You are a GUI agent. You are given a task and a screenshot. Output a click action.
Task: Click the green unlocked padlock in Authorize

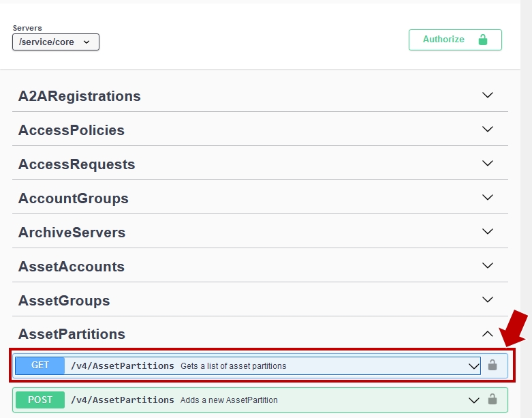(483, 40)
